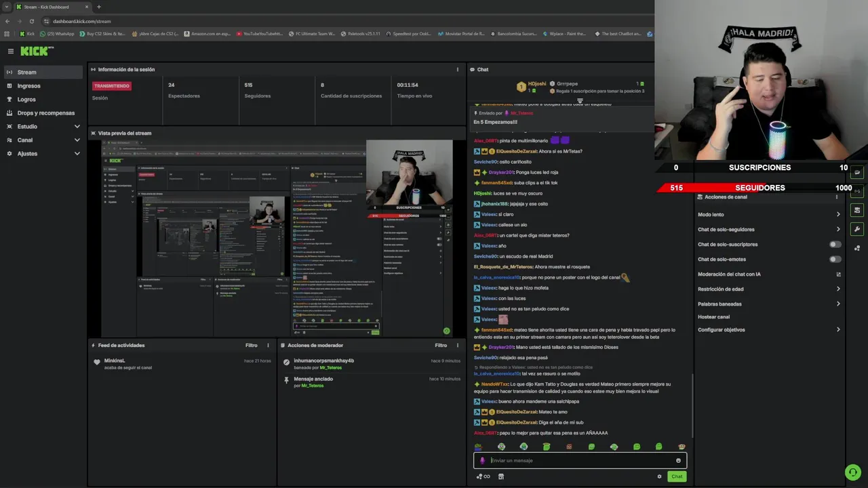Click the pin icon beside Mensaje anclado
Image resolution: width=868 pixels, height=488 pixels.
point(287,381)
